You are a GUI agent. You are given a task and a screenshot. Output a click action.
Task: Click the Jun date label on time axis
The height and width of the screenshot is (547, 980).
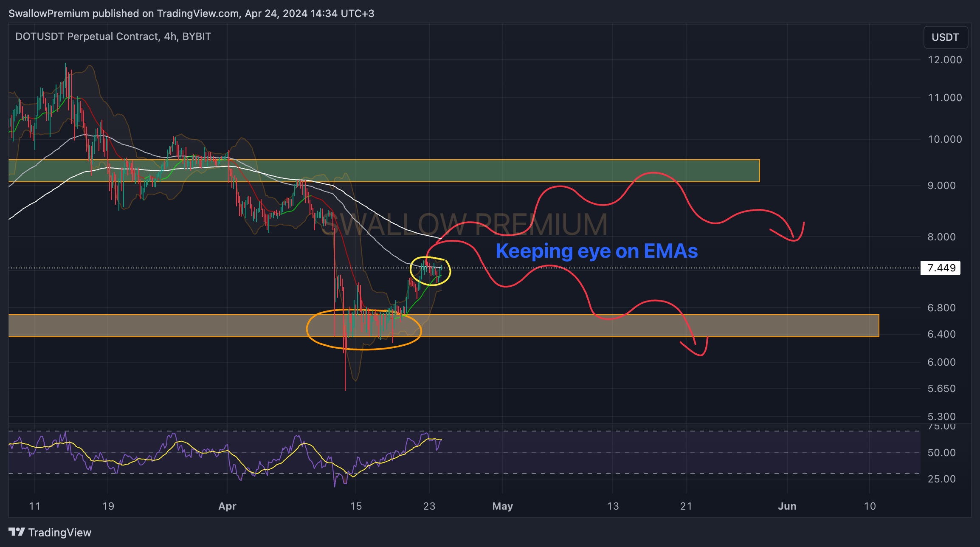pos(787,506)
